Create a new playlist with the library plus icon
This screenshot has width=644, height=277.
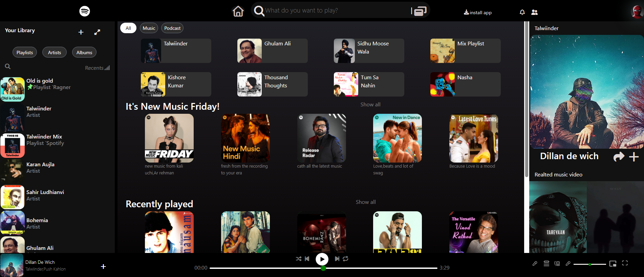(81, 32)
